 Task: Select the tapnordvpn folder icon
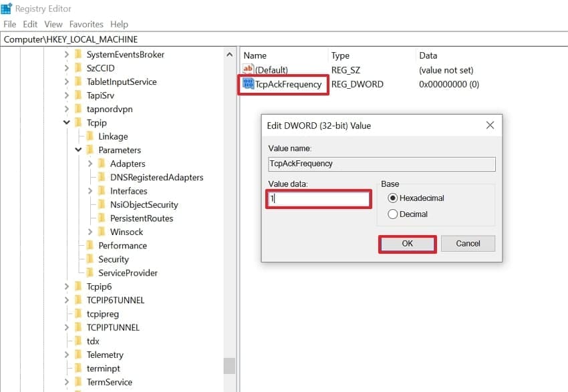(78, 109)
